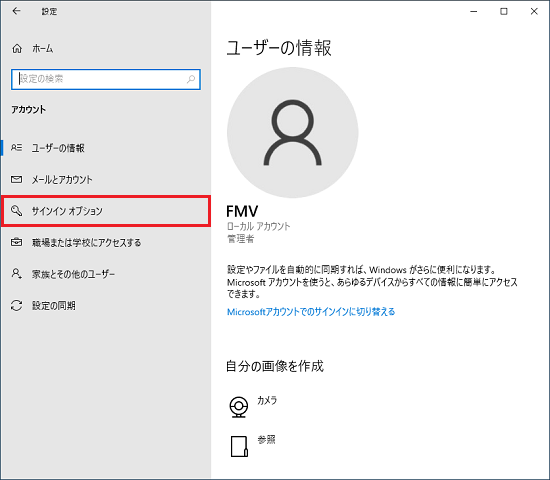Click the magnifier icon in the search box
The image size is (550, 480).
pos(191,79)
